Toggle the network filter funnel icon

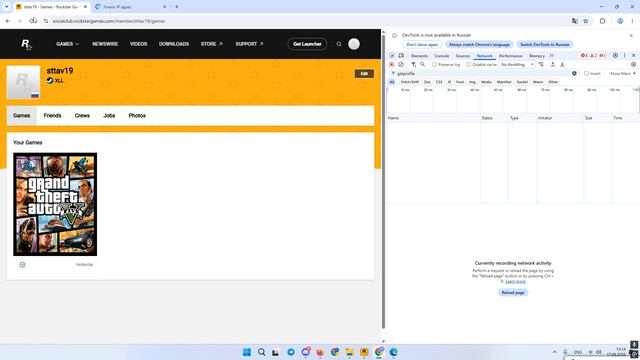[x=413, y=64]
